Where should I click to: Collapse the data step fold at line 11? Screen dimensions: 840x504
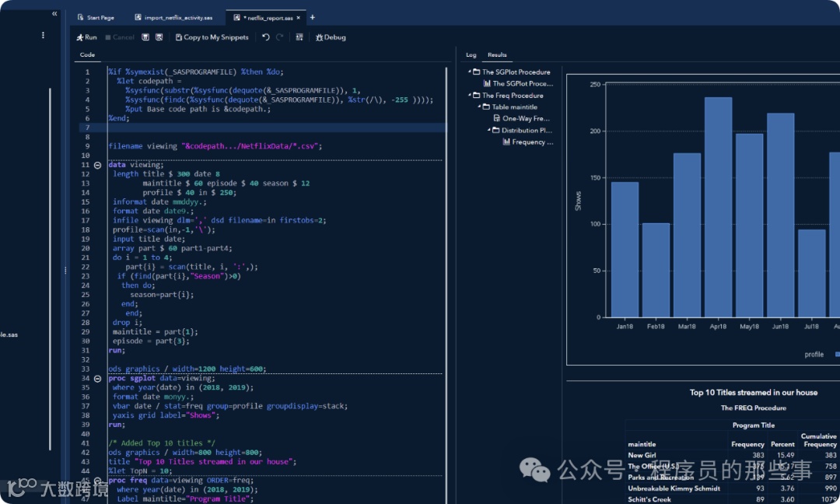(x=97, y=165)
